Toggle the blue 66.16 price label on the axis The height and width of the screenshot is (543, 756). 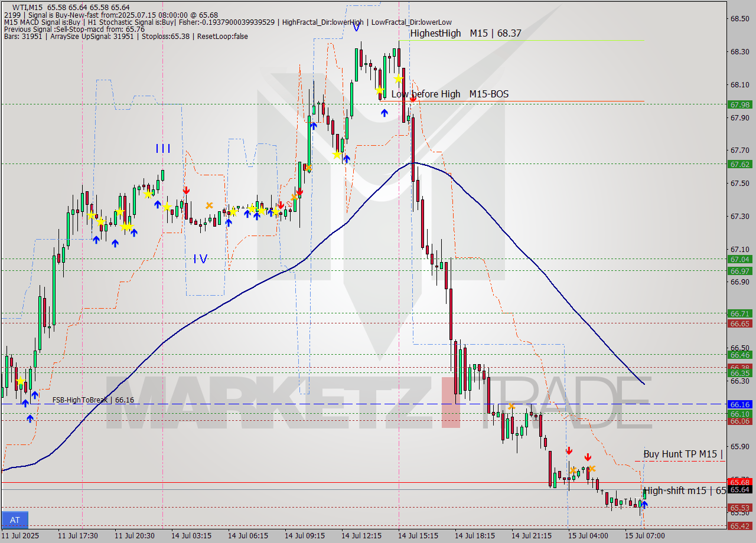click(x=739, y=405)
